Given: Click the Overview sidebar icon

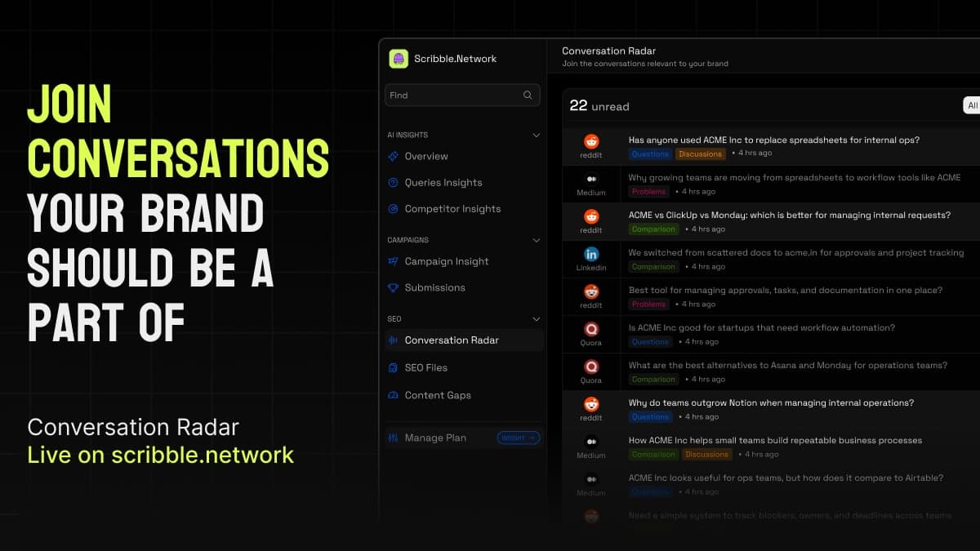Looking at the screenshot, I should [x=394, y=156].
